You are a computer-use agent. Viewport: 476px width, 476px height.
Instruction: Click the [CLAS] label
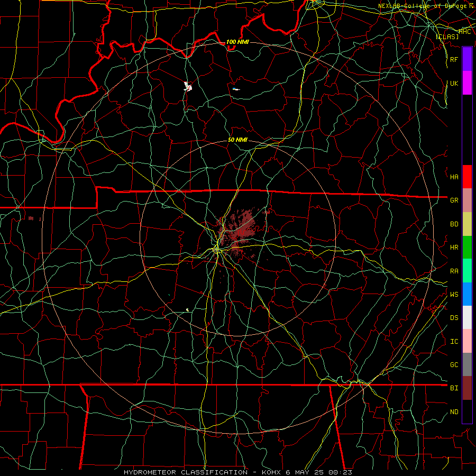tap(447, 36)
